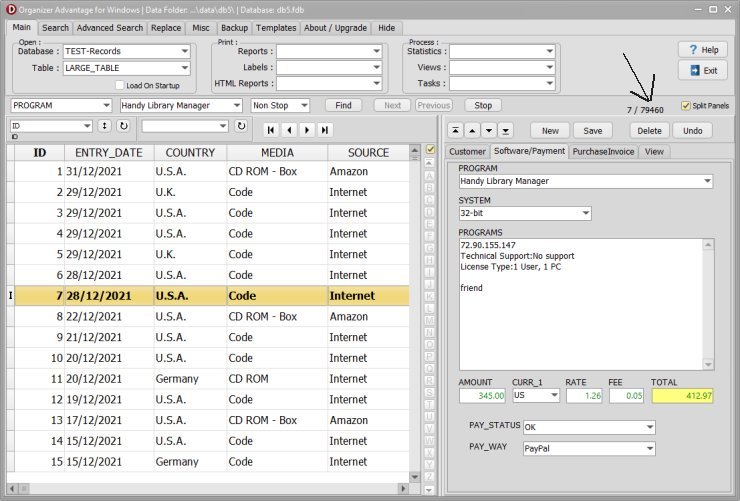740x501 pixels.
Task: Expand the Reports dropdown
Action: (x=376, y=51)
